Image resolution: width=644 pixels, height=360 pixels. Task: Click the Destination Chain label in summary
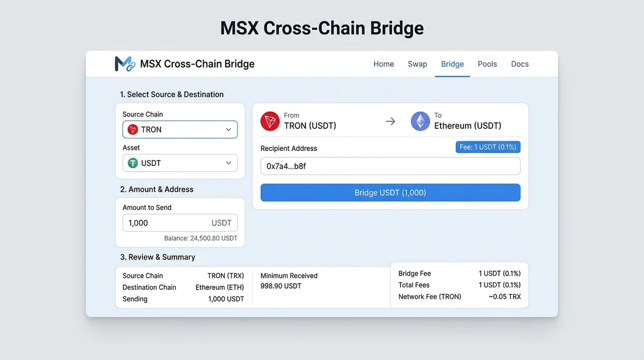click(x=149, y=287)
